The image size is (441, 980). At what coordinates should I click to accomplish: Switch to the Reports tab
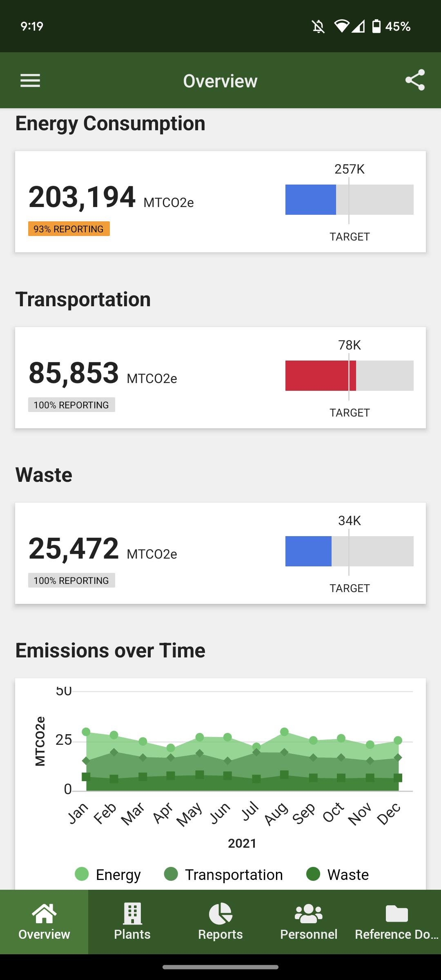pyautogui.click(x=220, y=922)
